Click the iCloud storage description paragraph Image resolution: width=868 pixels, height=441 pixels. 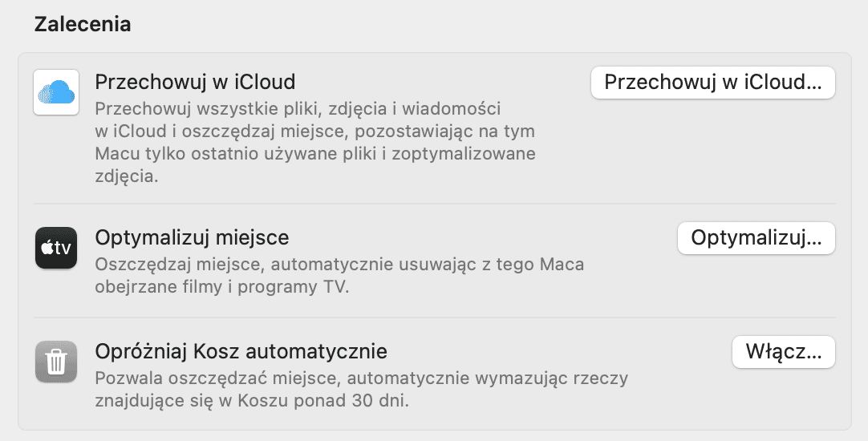(315, 142)
